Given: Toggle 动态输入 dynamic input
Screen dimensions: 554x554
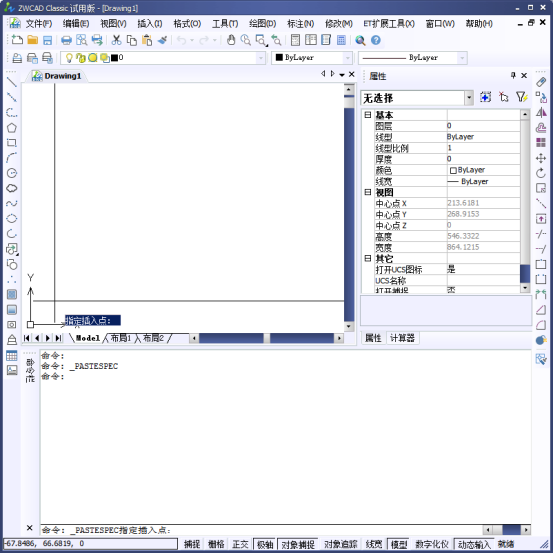Looking at the screenshot, I should pyautogui.click(x=474, y=544).
